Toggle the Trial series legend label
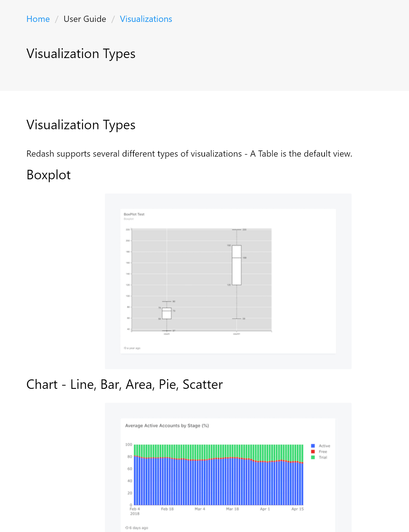Viewport: 409px width, 532px height. (323, 457)
